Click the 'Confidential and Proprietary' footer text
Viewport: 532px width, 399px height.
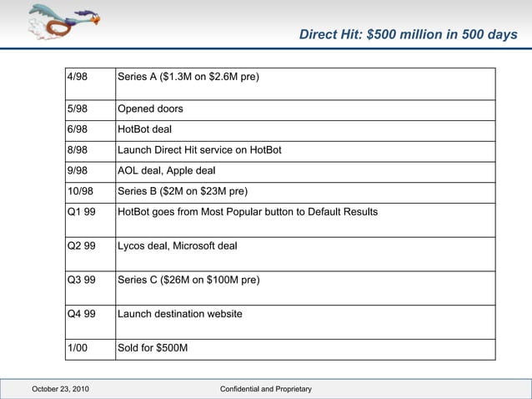pyautogui.click(x=266, y=389)
